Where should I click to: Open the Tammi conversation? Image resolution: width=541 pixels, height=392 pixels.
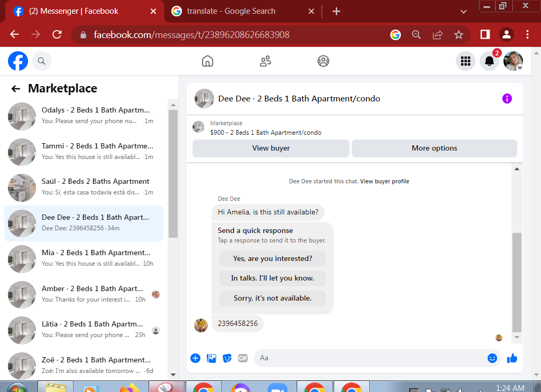coord(84,152)
